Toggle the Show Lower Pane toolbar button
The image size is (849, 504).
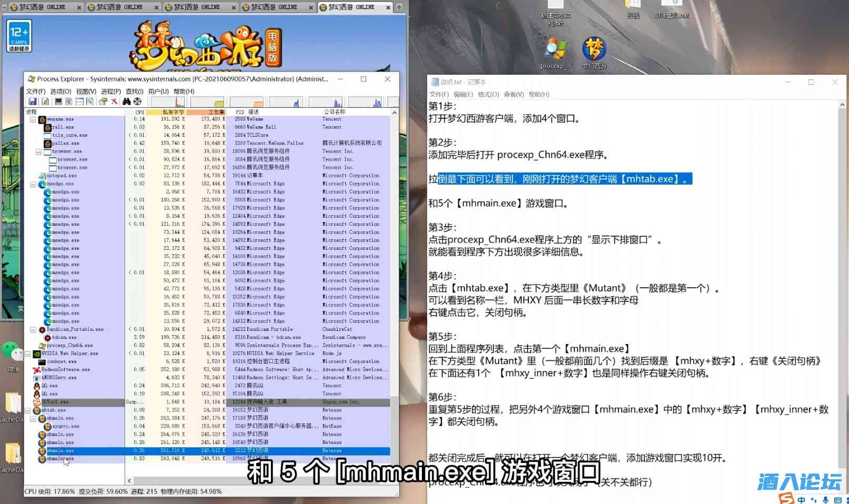tap(79, 102)
